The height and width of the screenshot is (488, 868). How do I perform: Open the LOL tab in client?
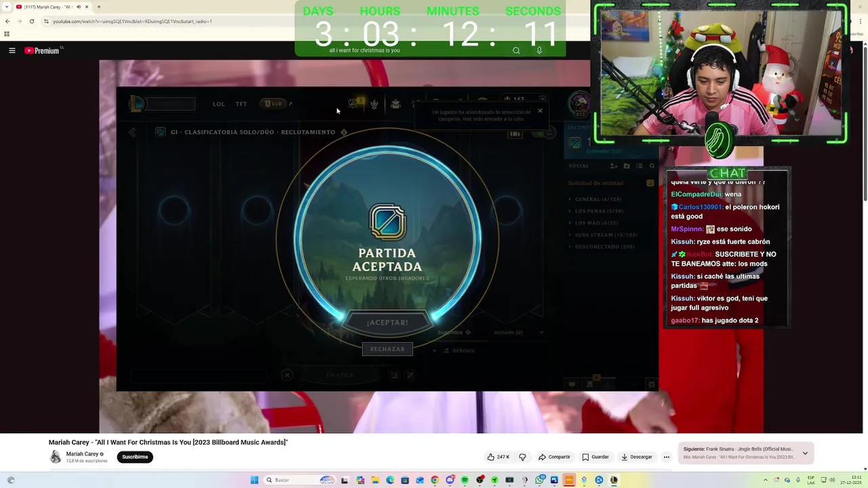tap(218, 104)
